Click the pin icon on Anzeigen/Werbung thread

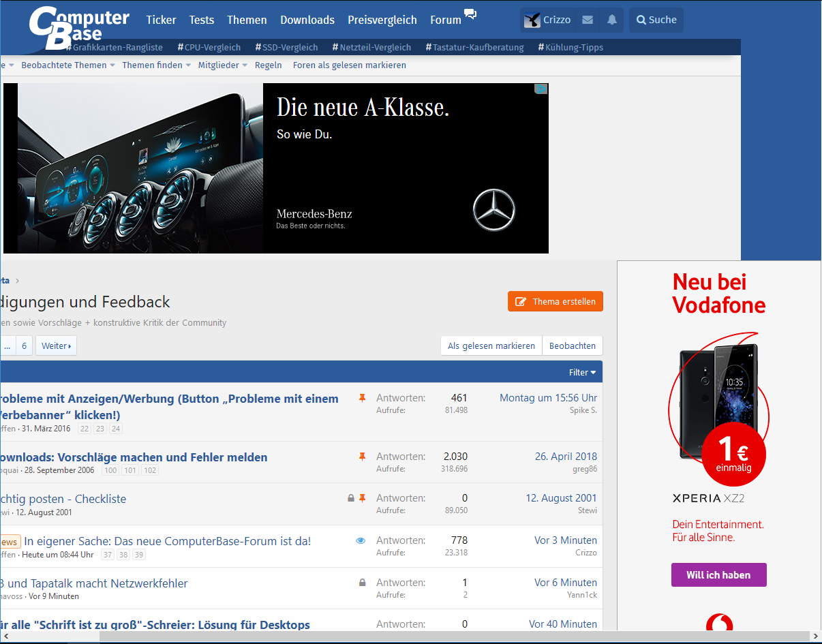pos(363,398)
